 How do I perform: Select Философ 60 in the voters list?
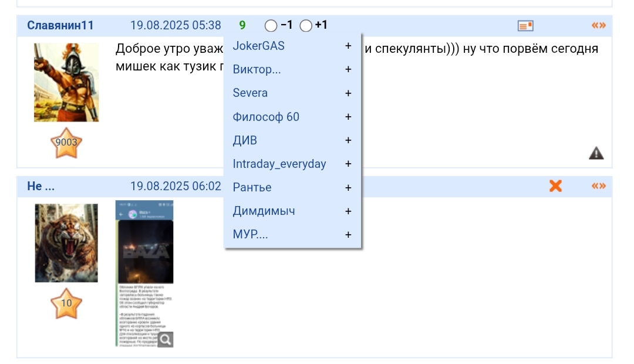point(266,117)
